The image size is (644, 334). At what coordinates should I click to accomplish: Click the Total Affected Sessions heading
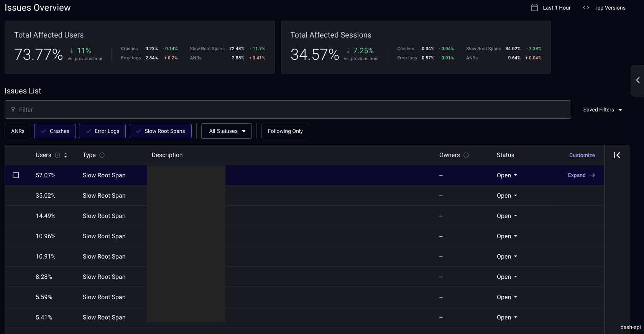tap(331, 35)
